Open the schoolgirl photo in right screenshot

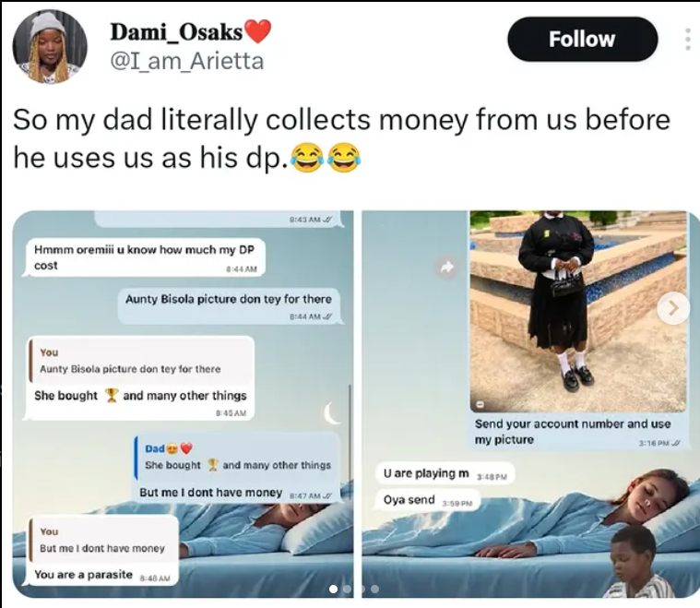[x=578, y=311]
